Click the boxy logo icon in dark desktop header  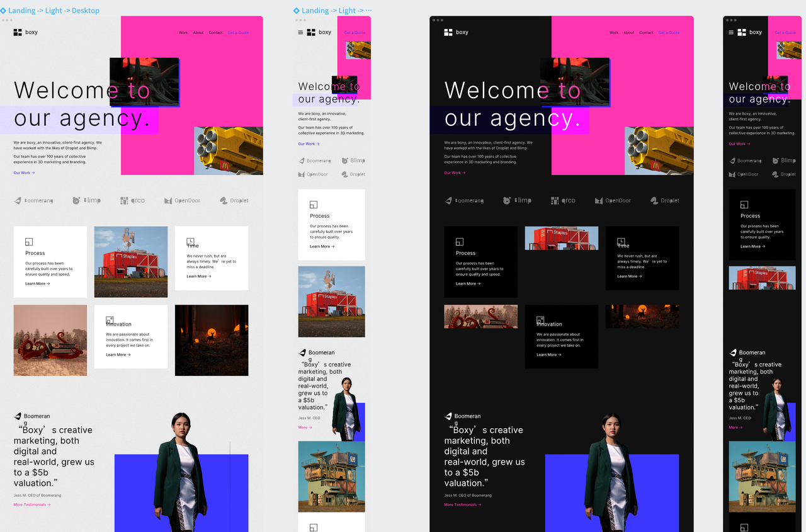448,32
